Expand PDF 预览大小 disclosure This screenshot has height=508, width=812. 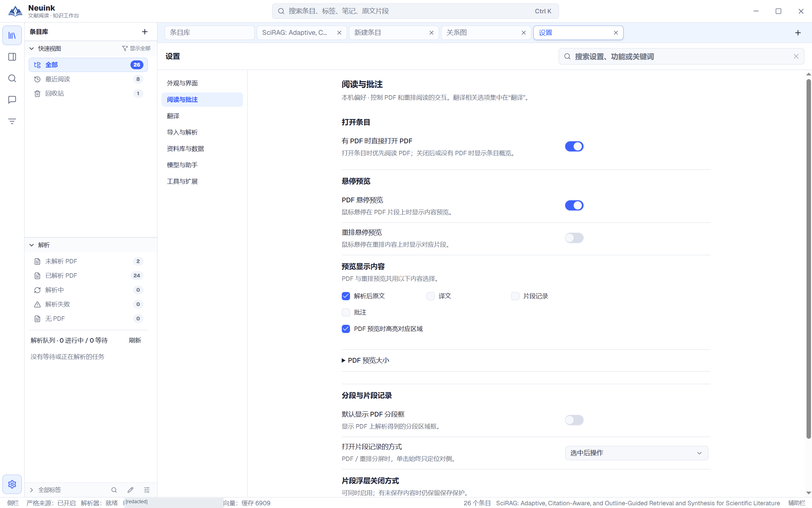tap(365, 360)
